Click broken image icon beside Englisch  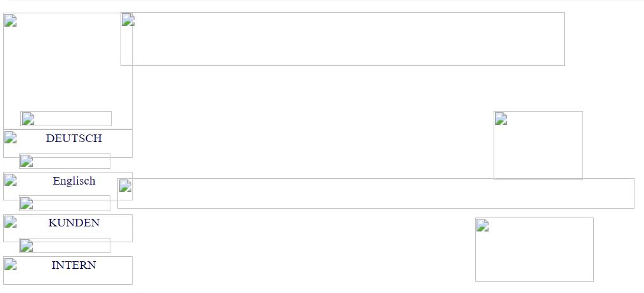[x=10, y=180]
